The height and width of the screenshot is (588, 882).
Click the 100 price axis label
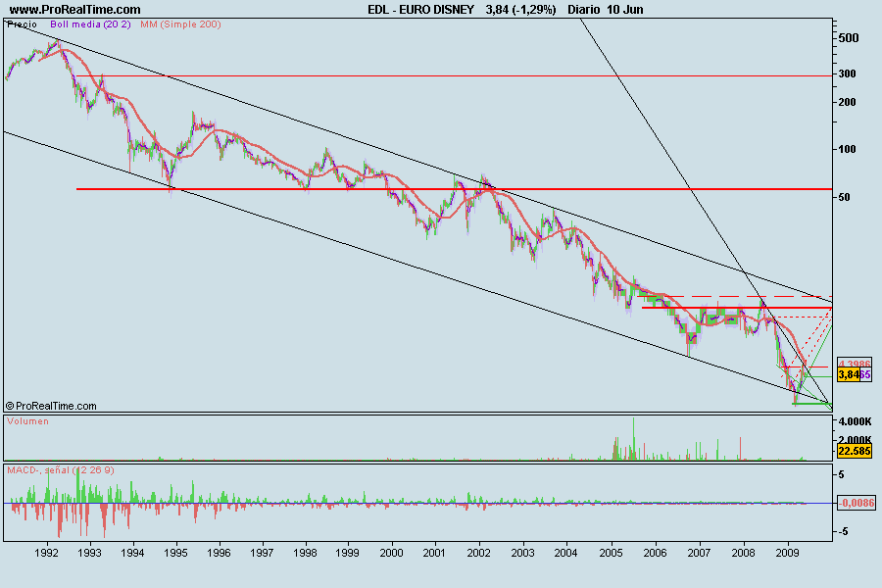coord(847,149)
